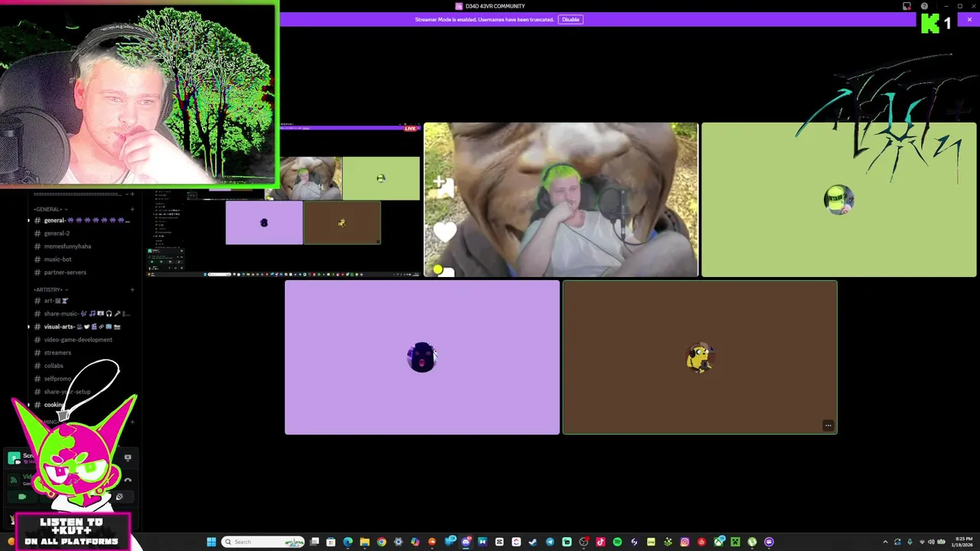Open Telegram from taskbar

pyautogui.click(x=550, y=542)
